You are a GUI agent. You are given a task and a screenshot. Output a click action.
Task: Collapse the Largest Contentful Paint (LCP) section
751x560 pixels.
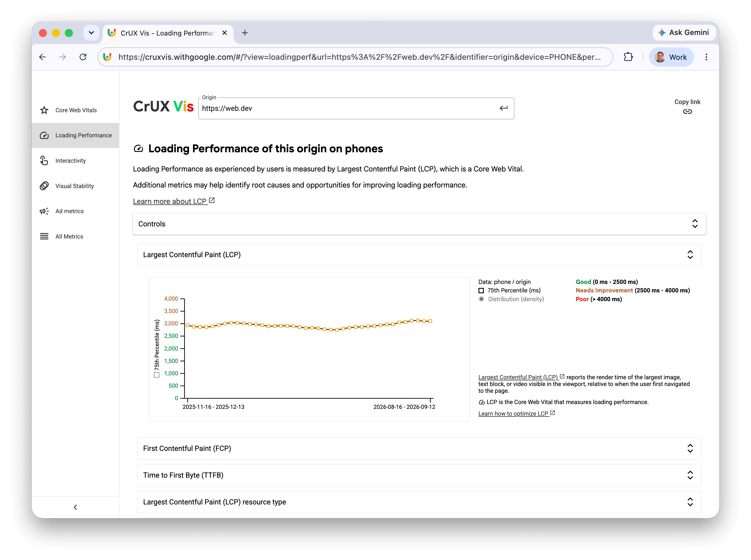click(419, 255)
